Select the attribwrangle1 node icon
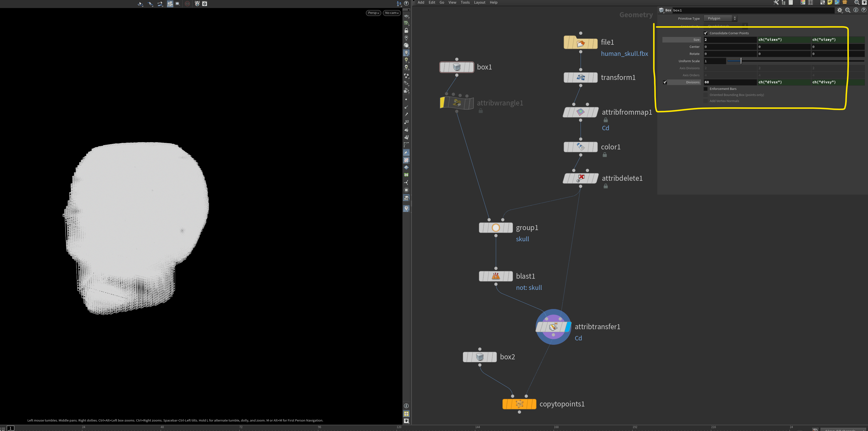The image size is (868, 431). click(457, 103)
